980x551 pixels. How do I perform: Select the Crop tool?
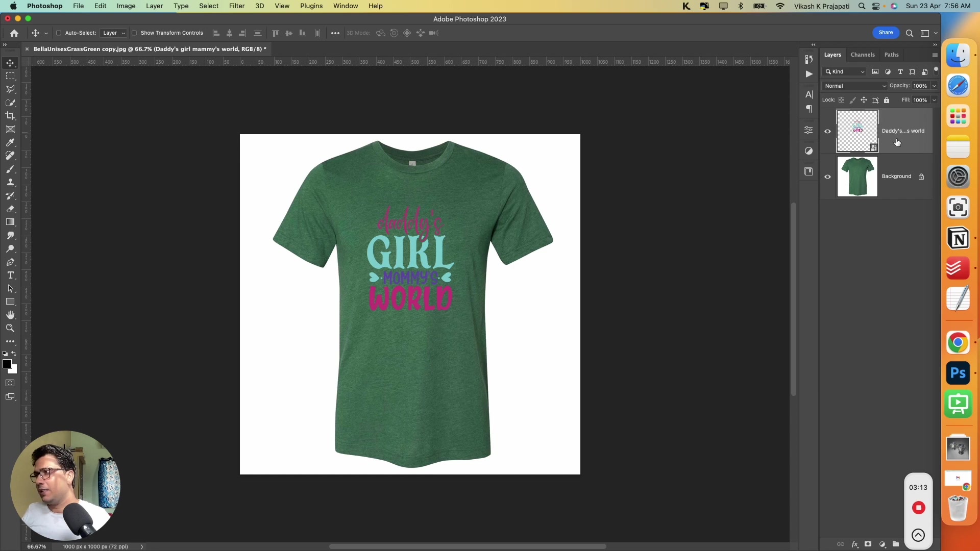pos(10,116)
